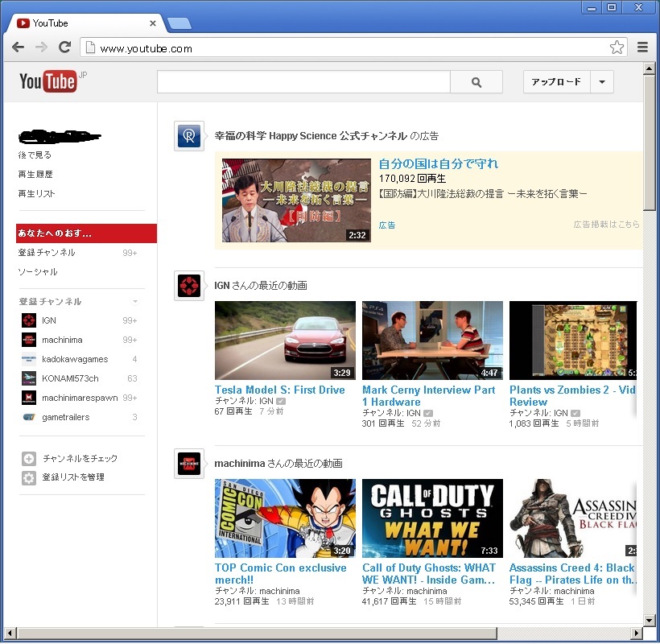This screenshot has width=660, height=644.
Task: Click the vertical scrollbar thumb
Action: click(649, 142)
